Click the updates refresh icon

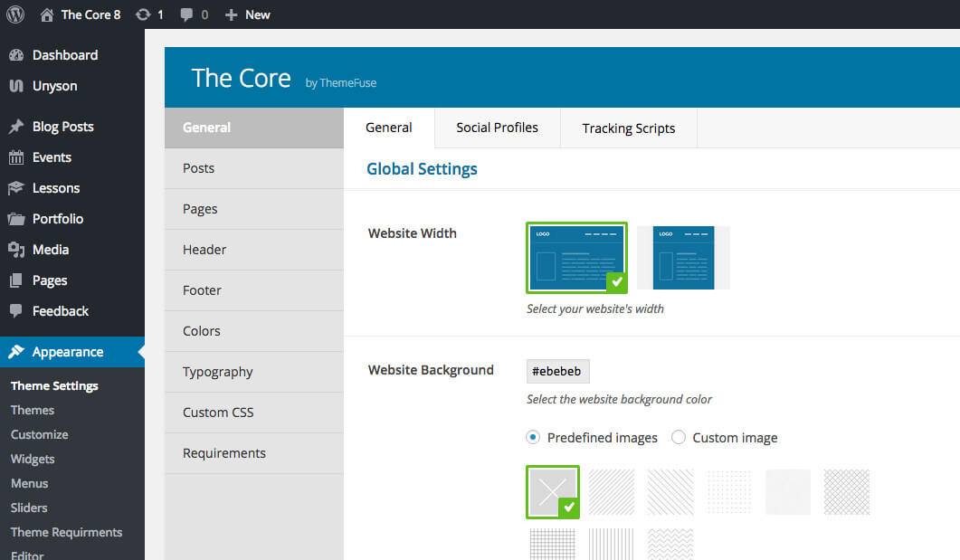[143, 14]
